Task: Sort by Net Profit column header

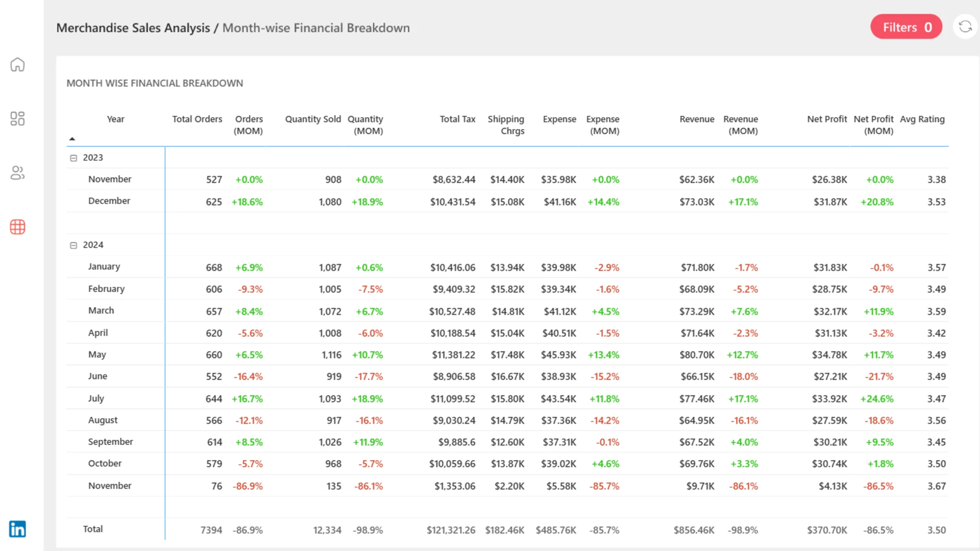Action: tap(827, 119)
